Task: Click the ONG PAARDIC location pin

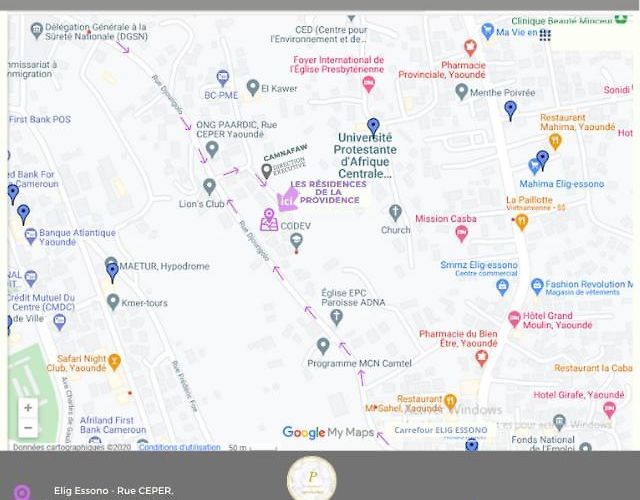Action: click(212, 149)
